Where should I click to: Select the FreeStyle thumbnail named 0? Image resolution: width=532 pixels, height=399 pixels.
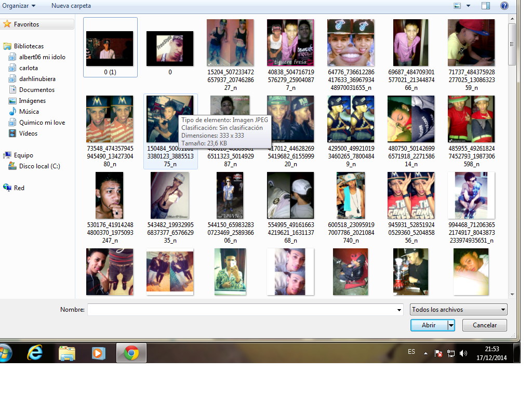(170, 48)
